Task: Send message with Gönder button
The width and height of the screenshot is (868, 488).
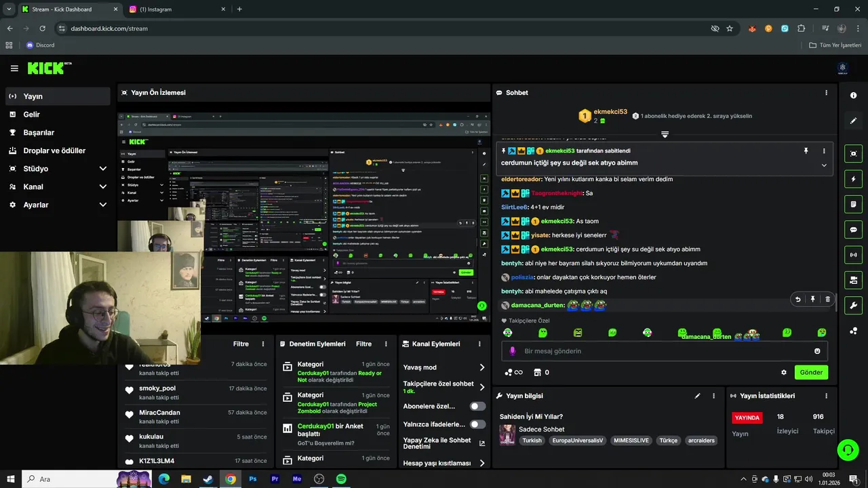Action: pos(811,372)
